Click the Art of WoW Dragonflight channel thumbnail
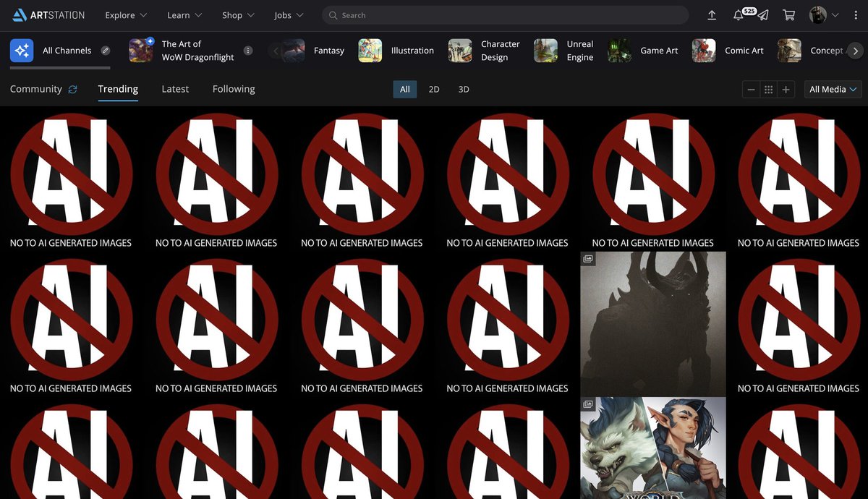The image size is (868, 499). pos(141,51)
